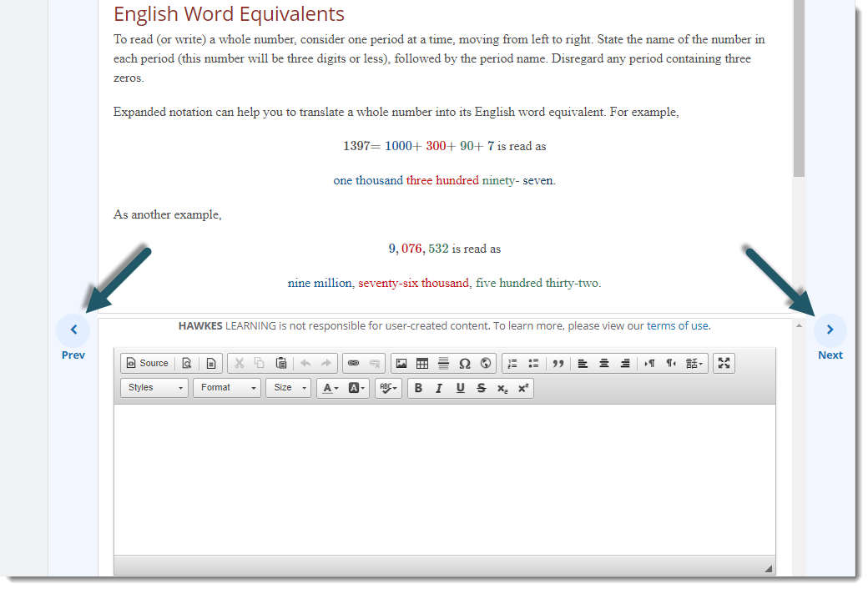868x589 pixels.
Task: Maximize the editor with expand icon
Action: click(x=724, y=364)
